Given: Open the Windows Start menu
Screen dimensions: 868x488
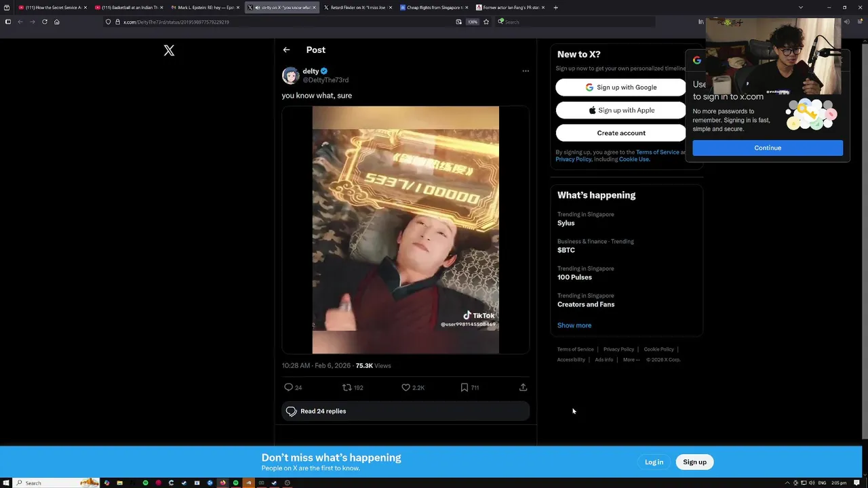Looking at the screenshot, I should (x=6, y=483).
